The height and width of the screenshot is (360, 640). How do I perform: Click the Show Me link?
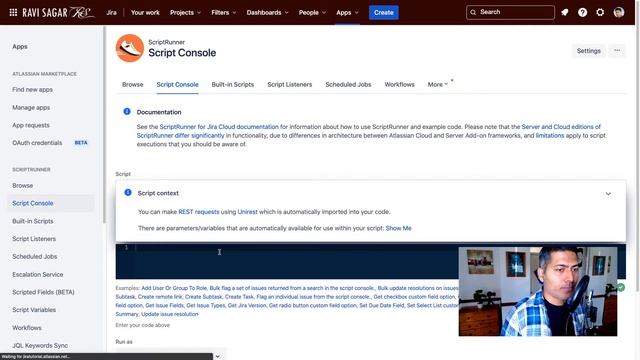pos(398,228)
